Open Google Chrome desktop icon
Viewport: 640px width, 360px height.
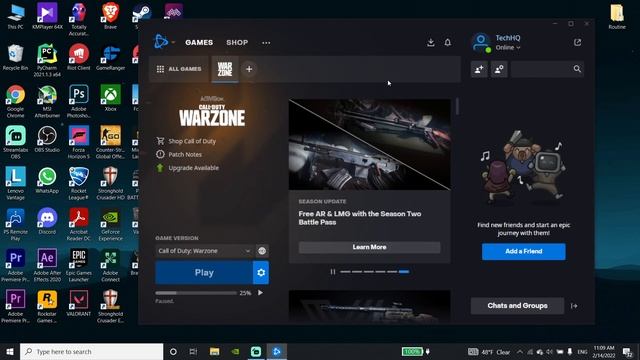click(x=16, y=101)
